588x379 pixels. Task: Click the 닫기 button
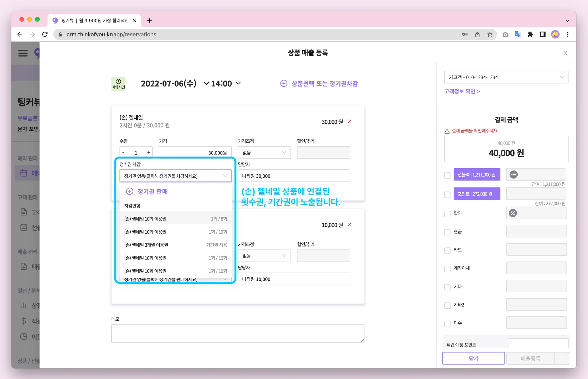(x=473, y=358)
